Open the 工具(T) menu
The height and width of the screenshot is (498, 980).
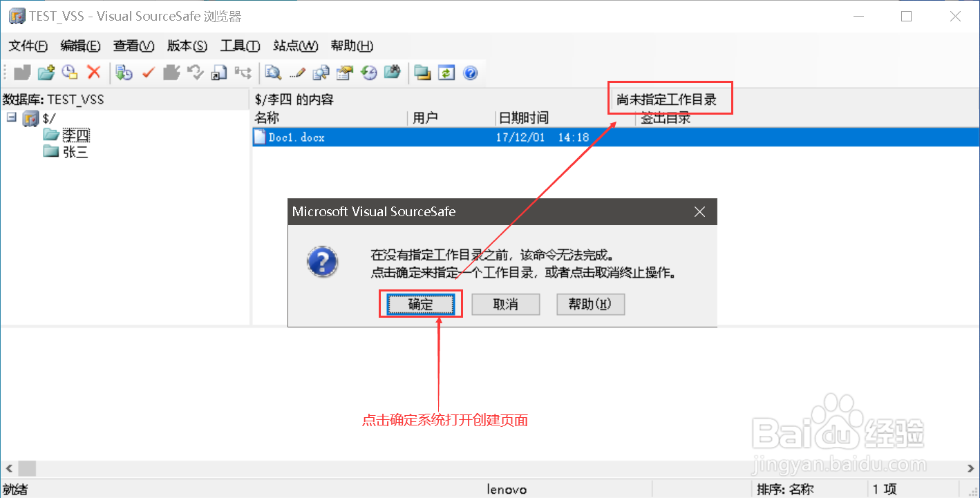[x=240, y=46]
